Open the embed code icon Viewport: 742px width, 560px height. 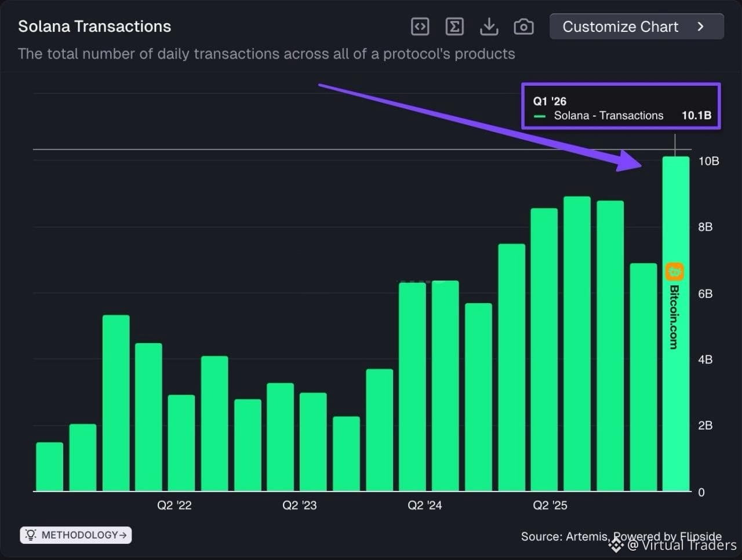point(420,27)
